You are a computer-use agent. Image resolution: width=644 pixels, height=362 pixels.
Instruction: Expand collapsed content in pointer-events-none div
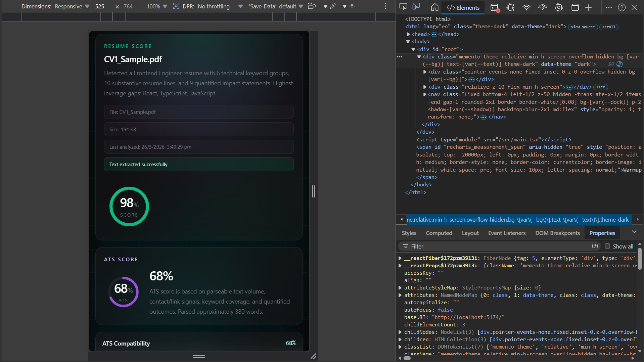[471, 80]
